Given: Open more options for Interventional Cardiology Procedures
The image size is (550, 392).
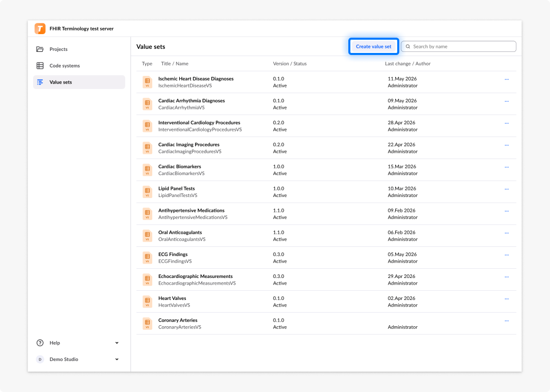Looking at the screenshot, I should point(507,123).
